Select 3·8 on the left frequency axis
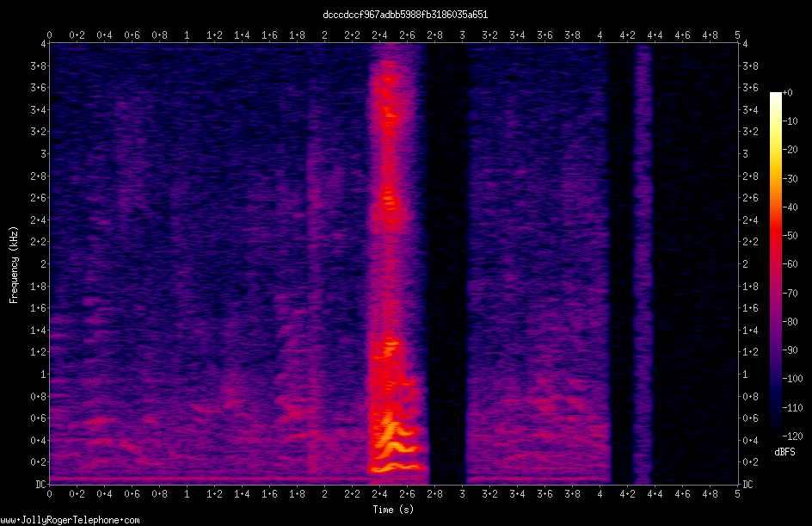812x526 pixels. (x=39, y=65)
